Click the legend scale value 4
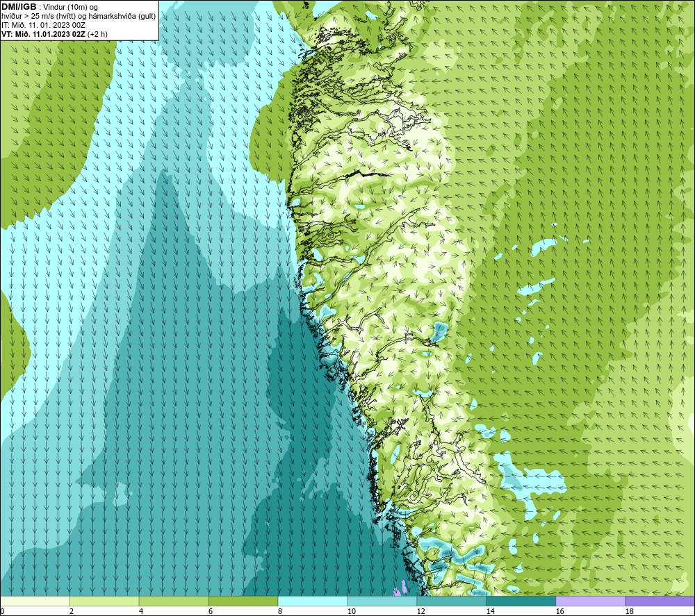Viewport: 695px width, 616px height. [141, 612]
